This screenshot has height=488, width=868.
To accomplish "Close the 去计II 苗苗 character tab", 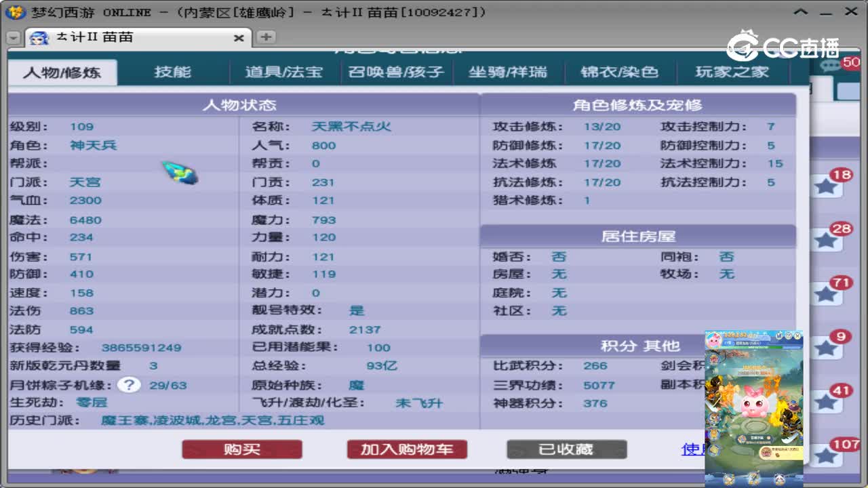I will [x=239, y=39].
